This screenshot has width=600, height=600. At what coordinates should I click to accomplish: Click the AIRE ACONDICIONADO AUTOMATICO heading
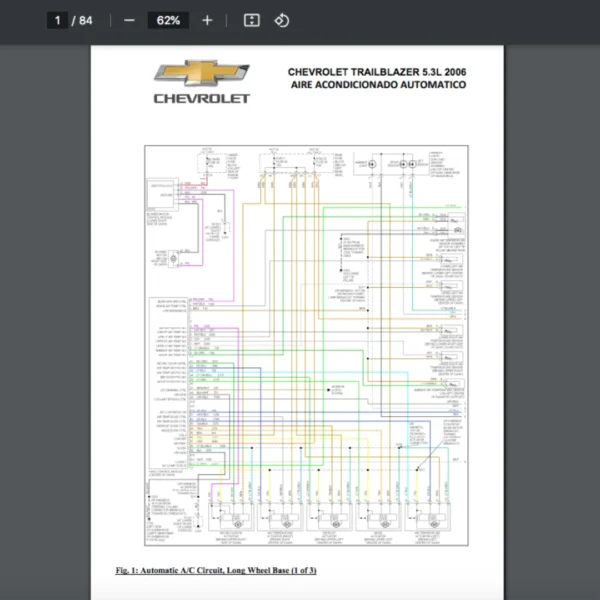[x=378, y=86]
